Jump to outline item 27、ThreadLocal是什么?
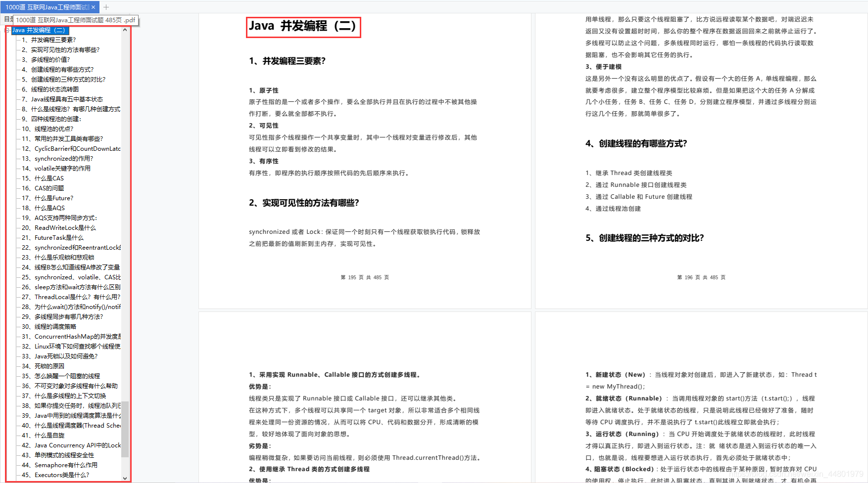Image resolution: width=868 pixels, height=483 pixels. click(71, 297)
